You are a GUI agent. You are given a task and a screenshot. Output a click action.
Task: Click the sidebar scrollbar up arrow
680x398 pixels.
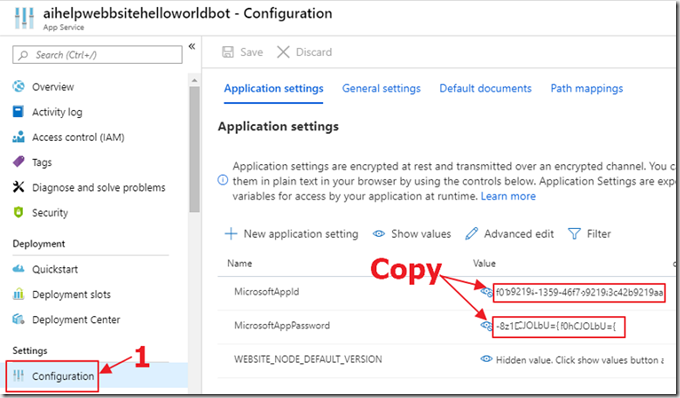[x=194, y=80]
